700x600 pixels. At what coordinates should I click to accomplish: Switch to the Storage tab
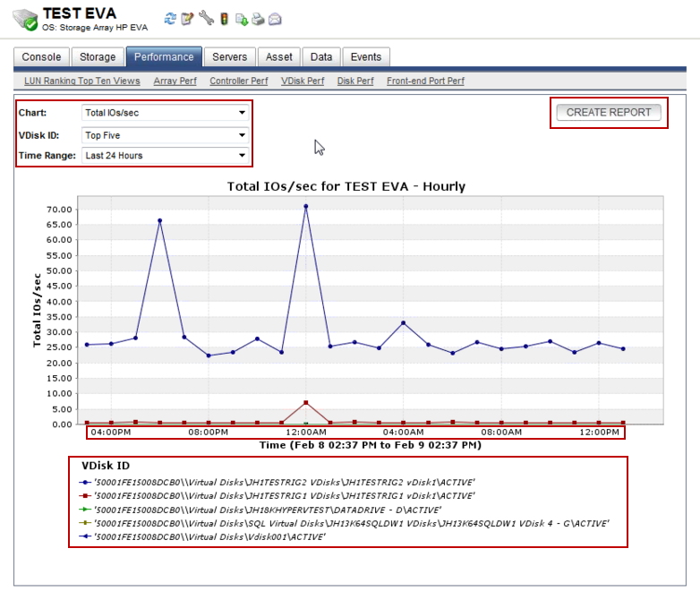(x=98, y=57)
